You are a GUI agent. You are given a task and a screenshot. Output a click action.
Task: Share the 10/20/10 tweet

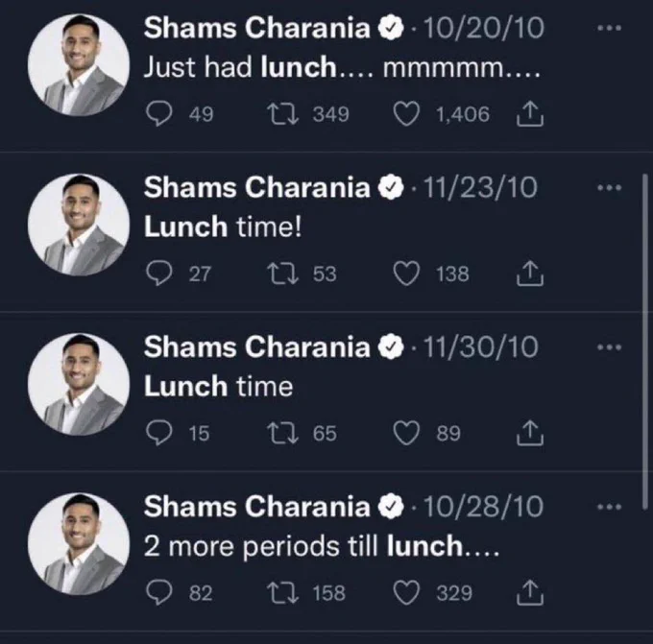pyautogui.click(x=530, y=113)
